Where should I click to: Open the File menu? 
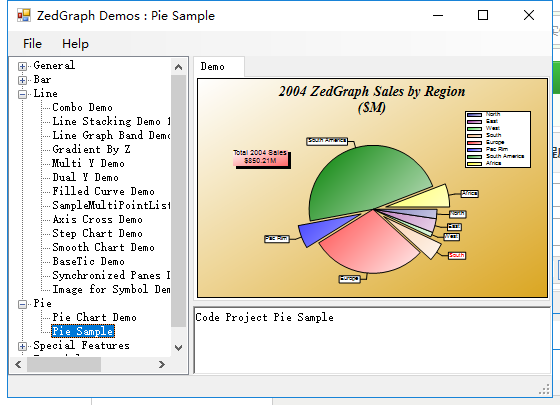[x=32, y=44]
